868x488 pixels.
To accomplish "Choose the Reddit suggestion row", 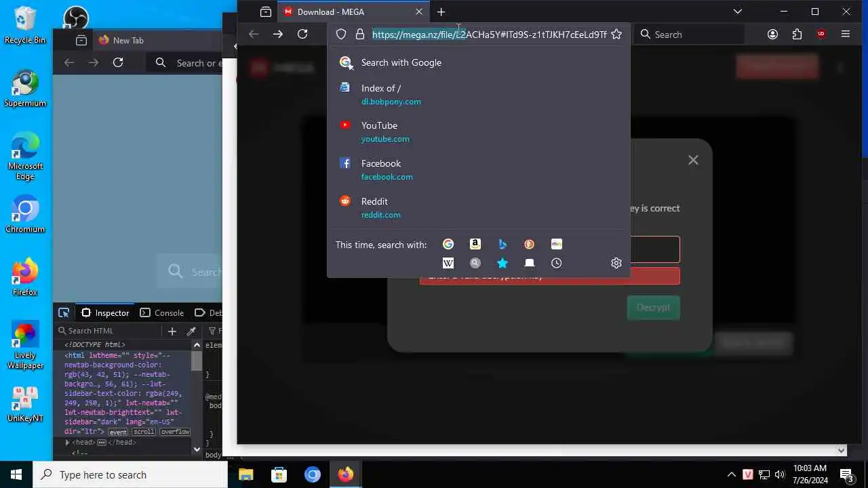I will point(478,207).
